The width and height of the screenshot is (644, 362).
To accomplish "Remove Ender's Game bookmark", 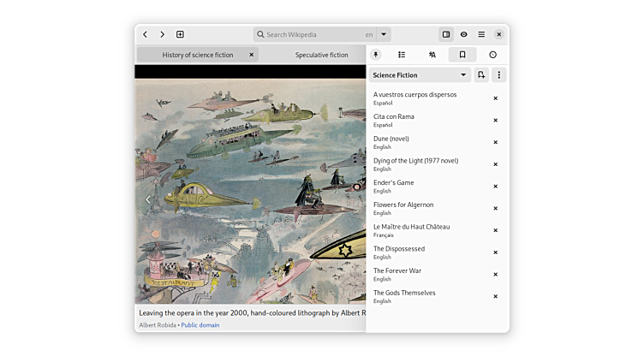I will (x=495, y=187).
